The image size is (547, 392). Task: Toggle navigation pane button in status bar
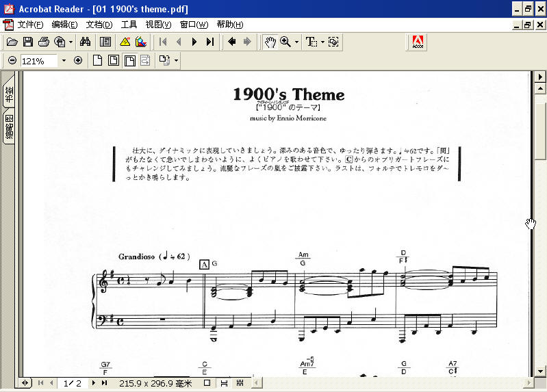pyautogui.click(x=25, y=383)
